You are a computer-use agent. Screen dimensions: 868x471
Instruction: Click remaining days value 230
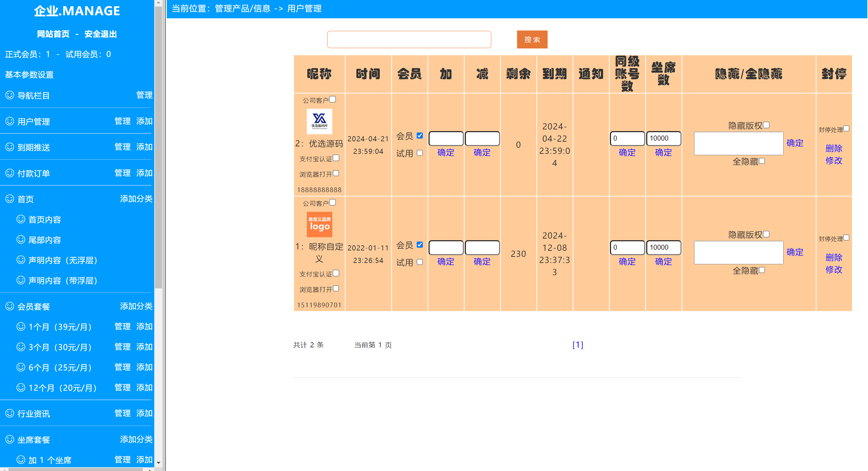[x=518, y=254]
